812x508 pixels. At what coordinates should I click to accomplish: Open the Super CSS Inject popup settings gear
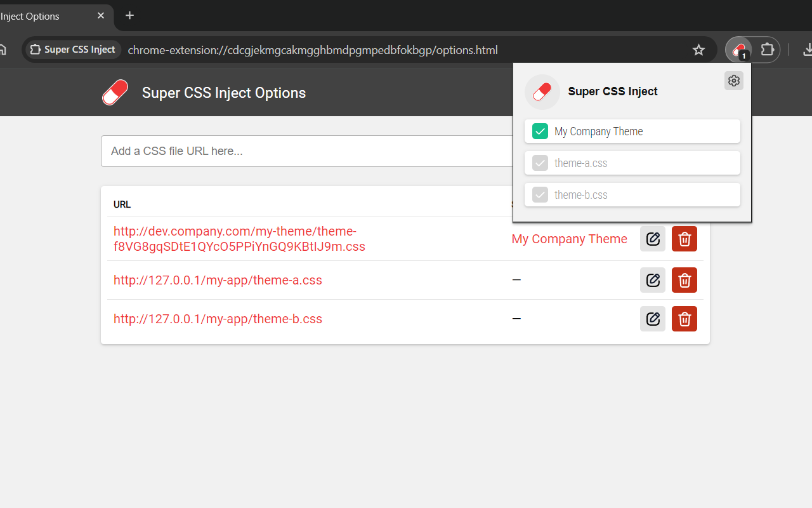[x=734, y=81]
